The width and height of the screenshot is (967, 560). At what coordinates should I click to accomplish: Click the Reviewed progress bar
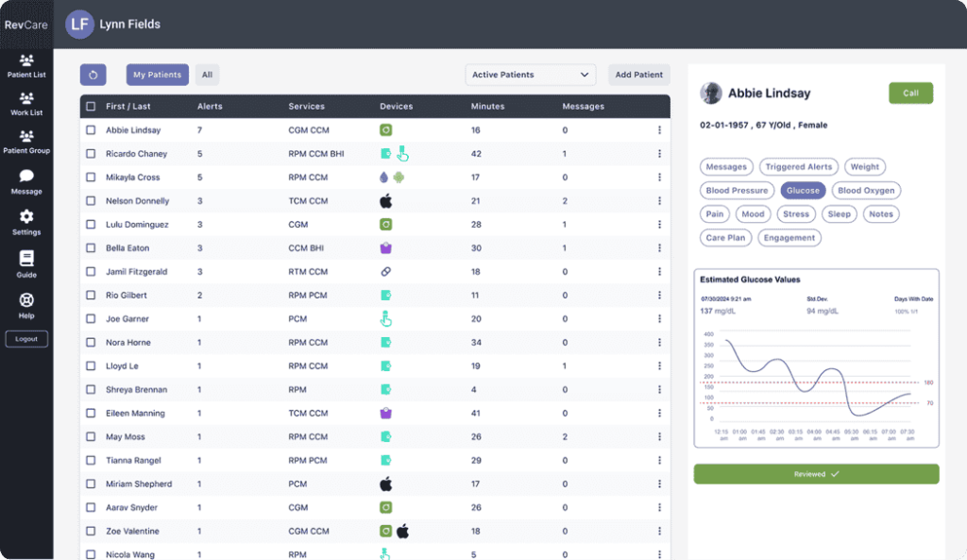[x=816, y=472]
